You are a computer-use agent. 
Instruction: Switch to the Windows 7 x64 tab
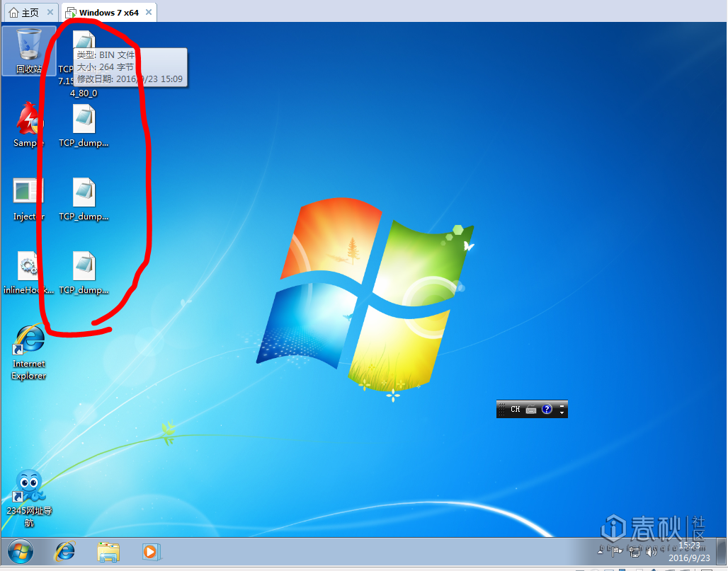(108, 13)
